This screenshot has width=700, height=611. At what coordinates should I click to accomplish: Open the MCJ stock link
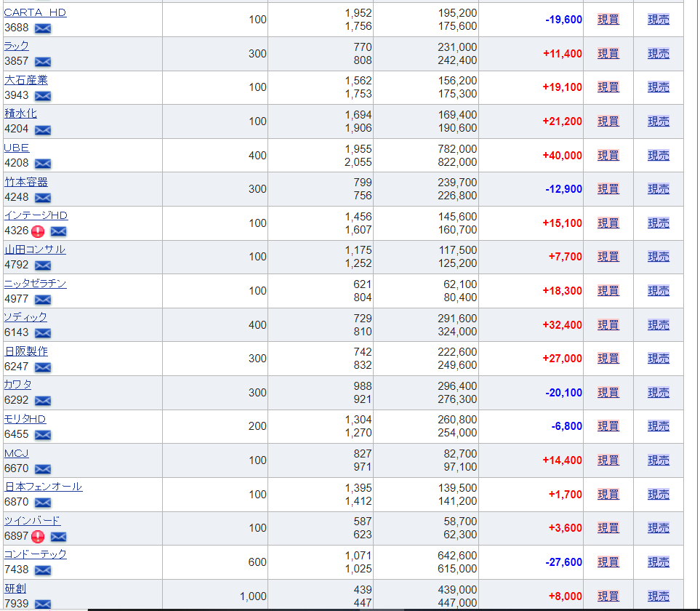click(17, 453)
